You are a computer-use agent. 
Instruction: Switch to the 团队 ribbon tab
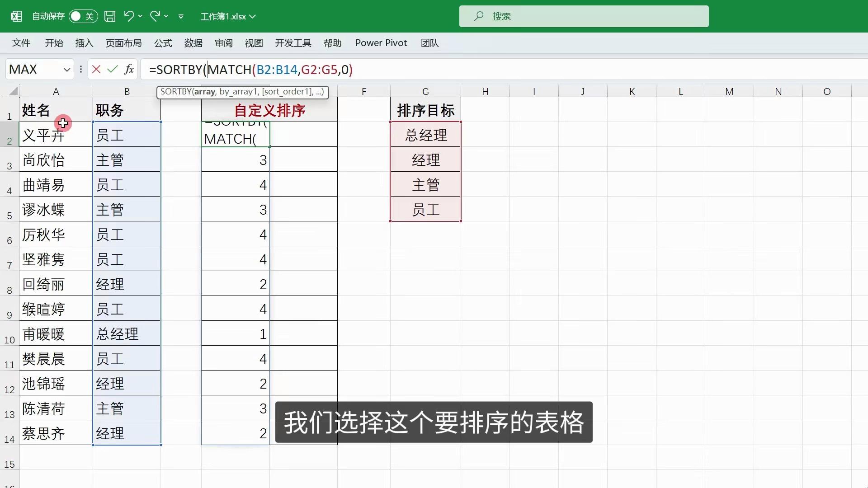(x=429, y=43)
